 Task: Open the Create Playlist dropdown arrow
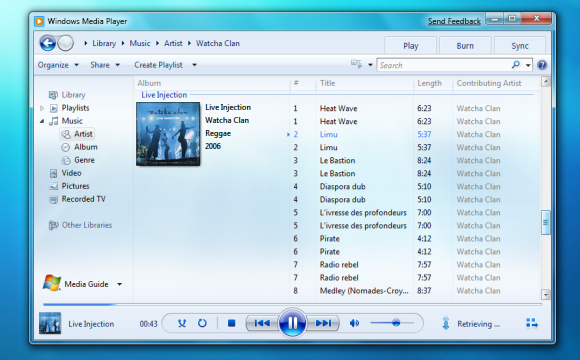pos(194,65)
